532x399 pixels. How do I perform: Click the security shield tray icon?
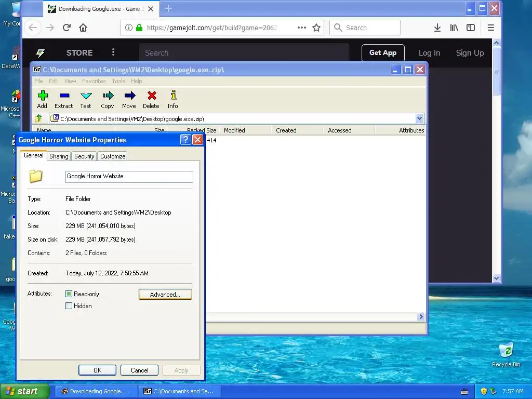(484, 391)
